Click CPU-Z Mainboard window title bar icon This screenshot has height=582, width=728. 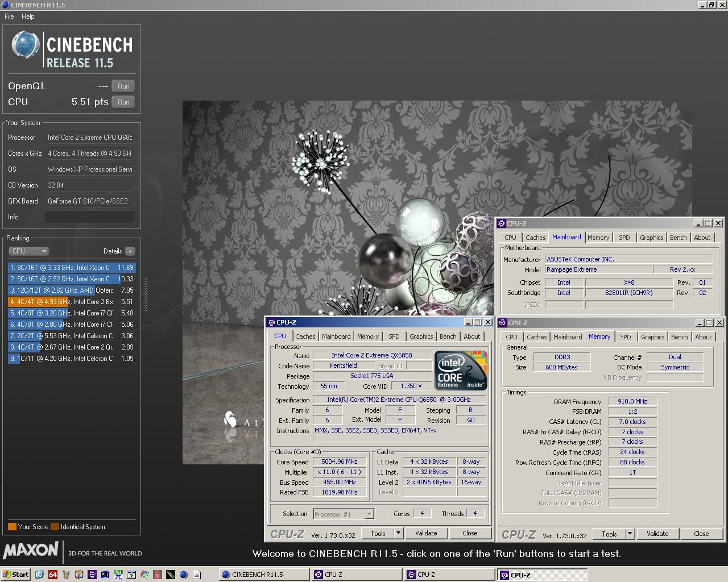pos(502,223)
